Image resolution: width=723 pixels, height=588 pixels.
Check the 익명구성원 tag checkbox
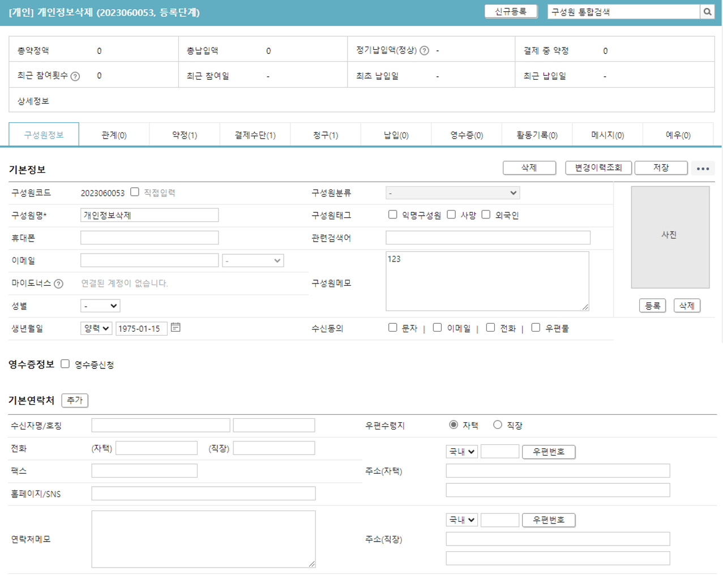pos(392,214)
